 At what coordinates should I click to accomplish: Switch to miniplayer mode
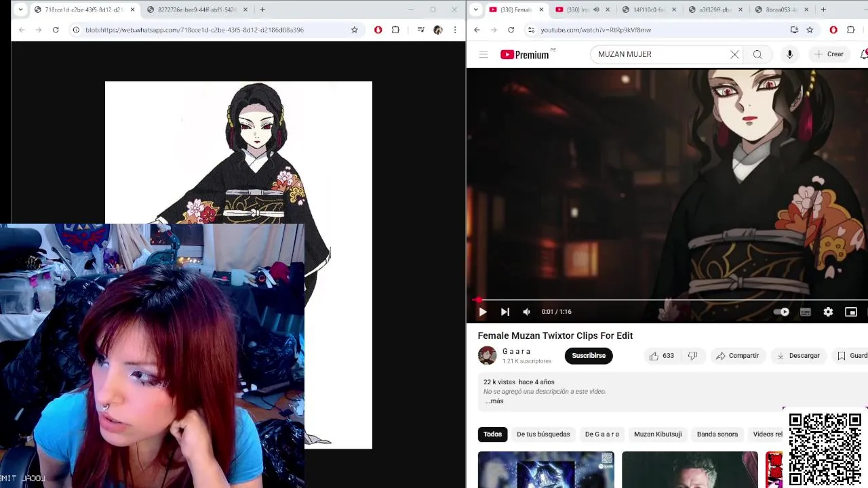tap(850, 312)
